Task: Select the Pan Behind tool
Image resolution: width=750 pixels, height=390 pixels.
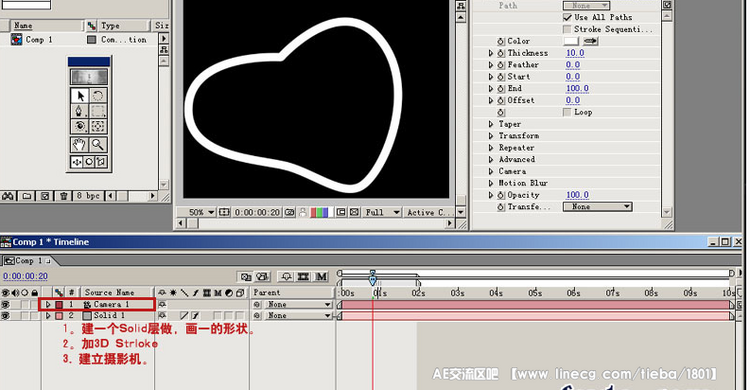Action: pyautogui.click(x=98, y=126)
